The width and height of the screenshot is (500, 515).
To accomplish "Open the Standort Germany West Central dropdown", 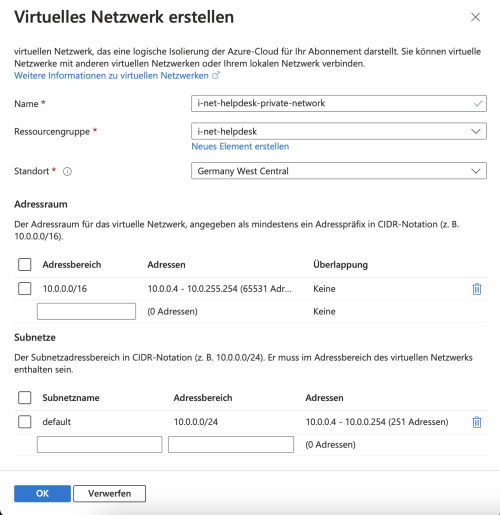I will pos(339,171).
